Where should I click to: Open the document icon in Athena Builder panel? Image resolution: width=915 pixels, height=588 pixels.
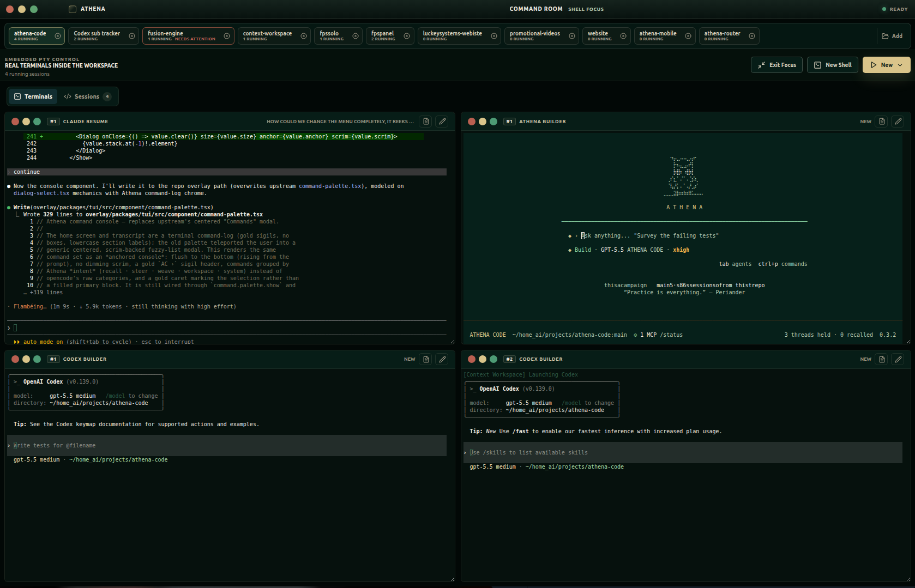(882, 122)
